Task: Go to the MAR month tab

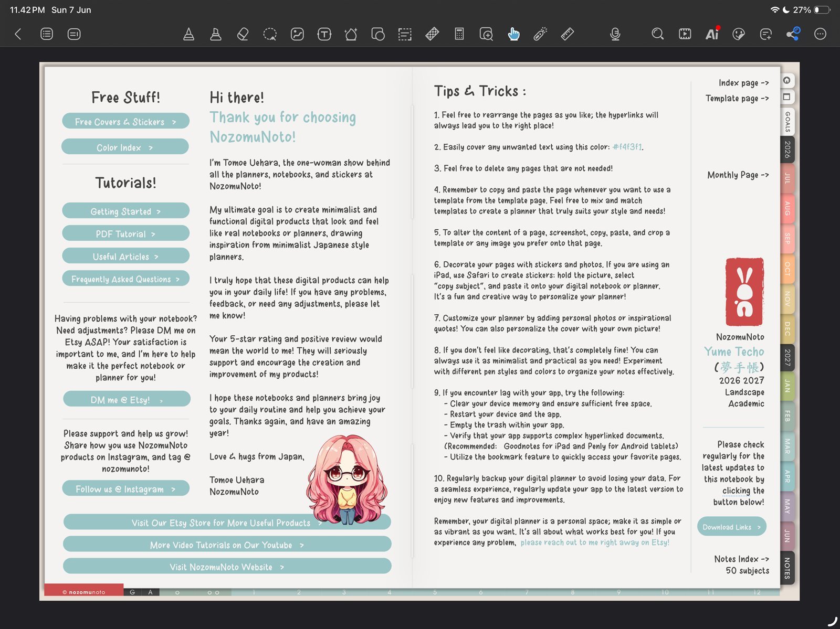Action: point(787,446)
